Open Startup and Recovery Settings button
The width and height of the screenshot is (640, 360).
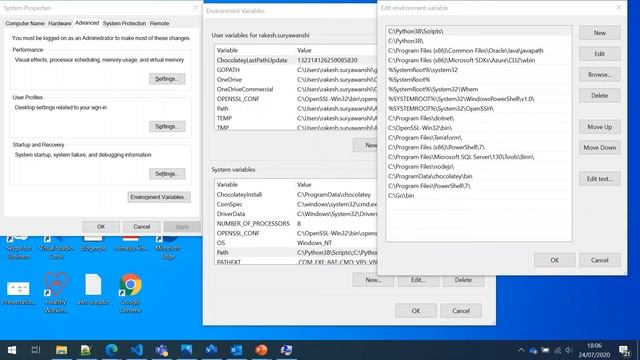(167, 174)
